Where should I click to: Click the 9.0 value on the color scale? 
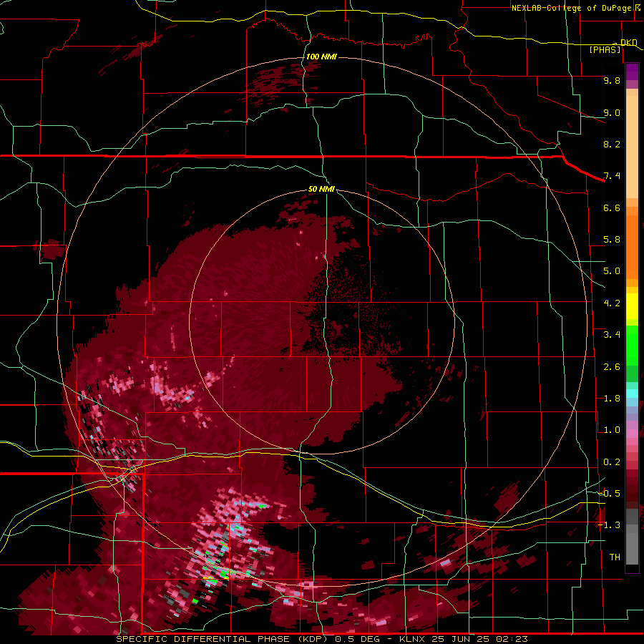(612, 112)
